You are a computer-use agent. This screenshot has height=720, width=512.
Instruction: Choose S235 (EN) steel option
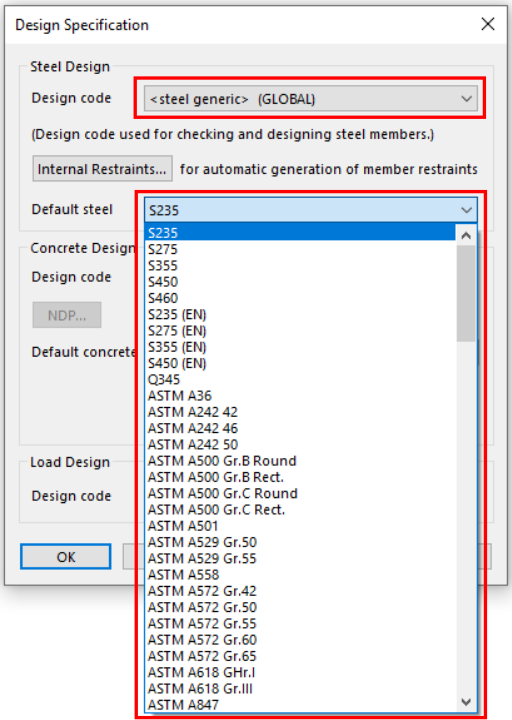[x=300, y=315]
